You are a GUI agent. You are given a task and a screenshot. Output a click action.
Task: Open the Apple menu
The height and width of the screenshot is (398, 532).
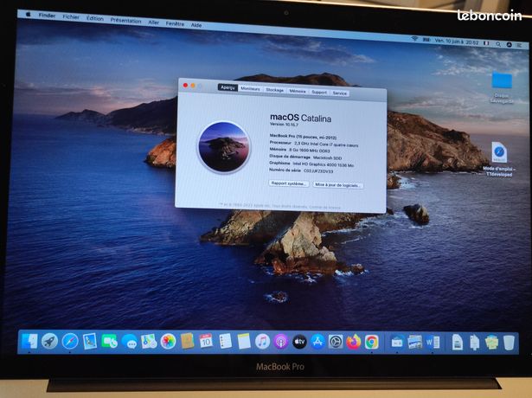(29, 14)
